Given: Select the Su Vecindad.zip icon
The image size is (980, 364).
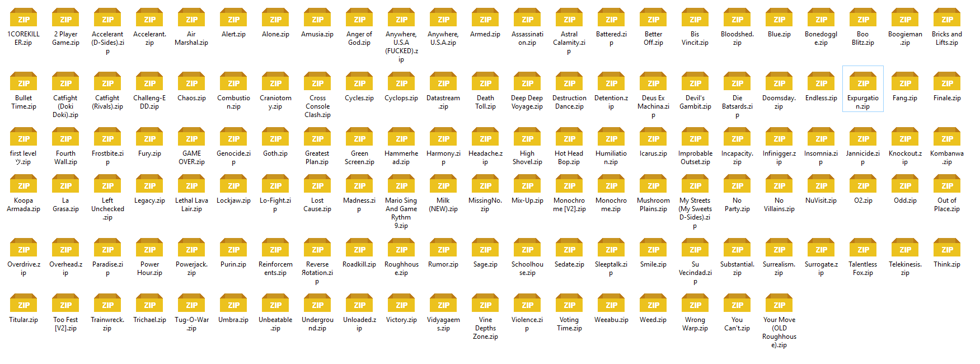Looking at the screenshot, I should [695, 248].
